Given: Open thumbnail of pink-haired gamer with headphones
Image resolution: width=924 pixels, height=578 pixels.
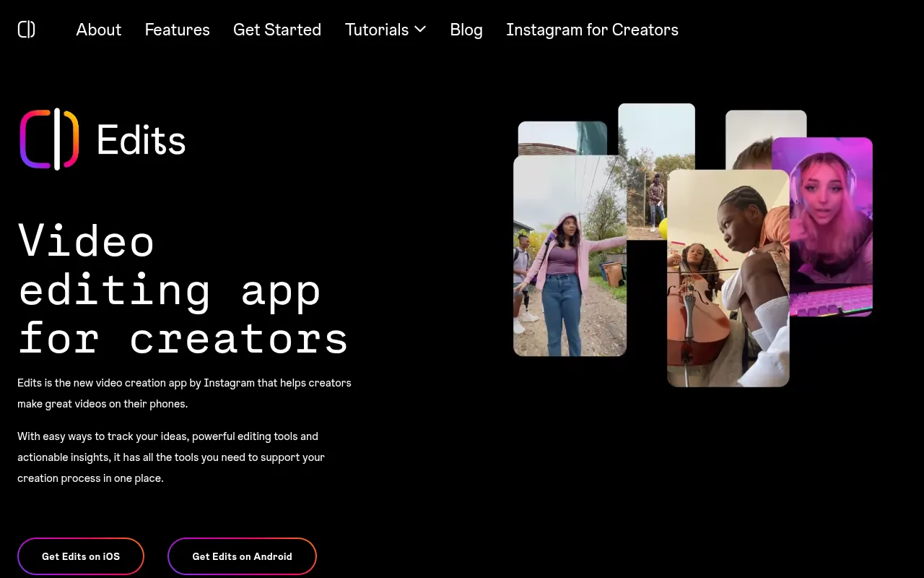Looking at the screenshot, I should tap(831, 227).
